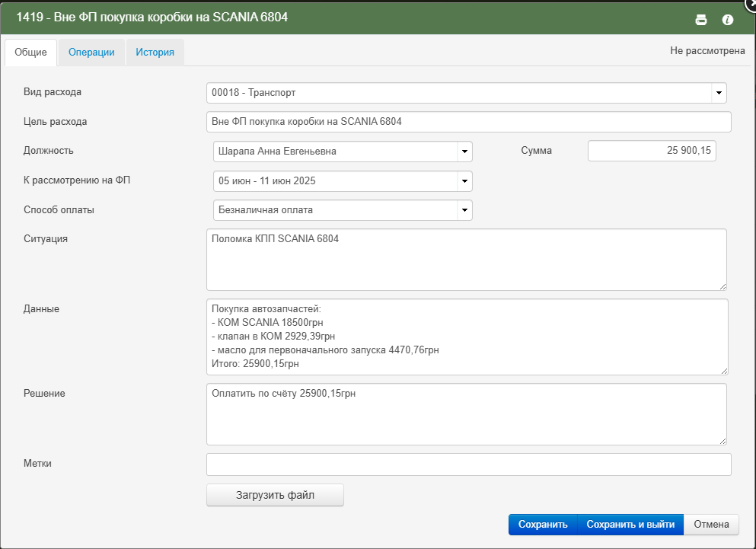
Task: Click the empty Метки field
Action: pyautogui.click(x=469, y=464)
